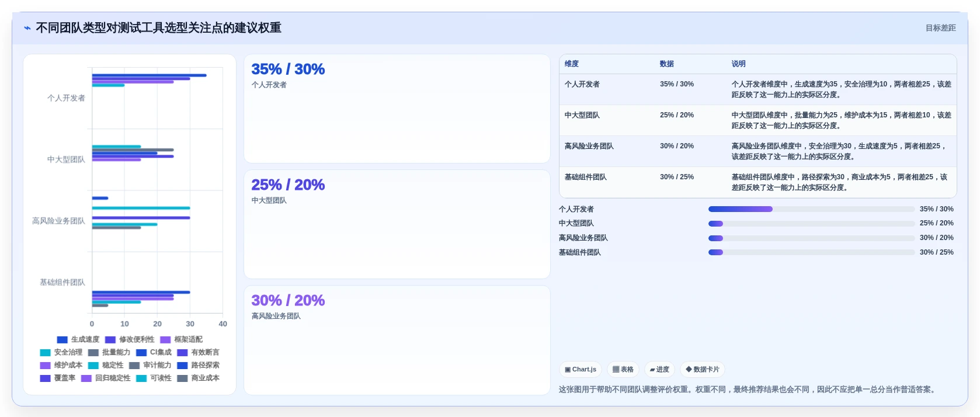This screenshot has width=980, height=417.
Task: Click the 进度 tag pill
Action: 659,369
